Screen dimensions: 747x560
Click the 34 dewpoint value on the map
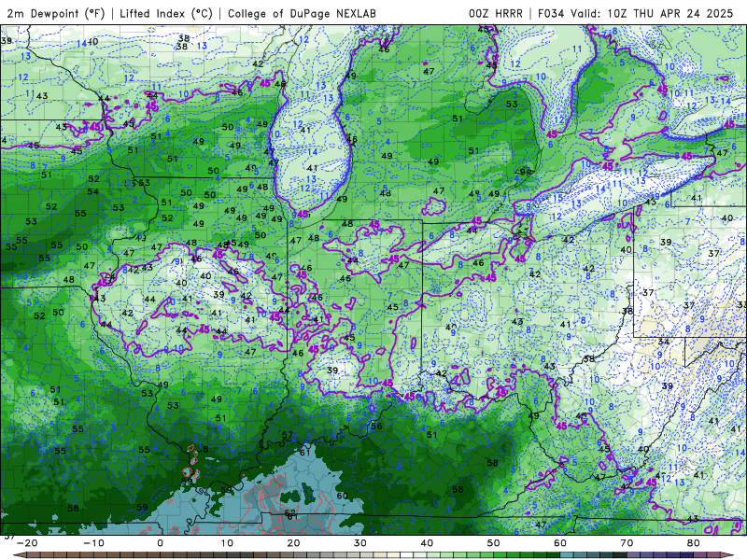click(x=664, y=341)
